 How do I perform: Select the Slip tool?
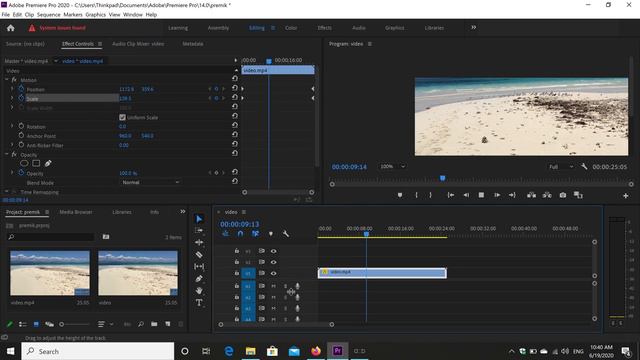[199, 267]
